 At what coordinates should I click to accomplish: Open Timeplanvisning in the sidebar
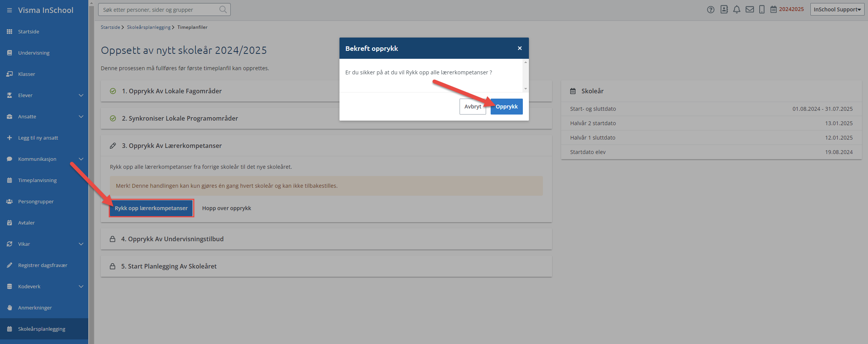pos(44,180)
